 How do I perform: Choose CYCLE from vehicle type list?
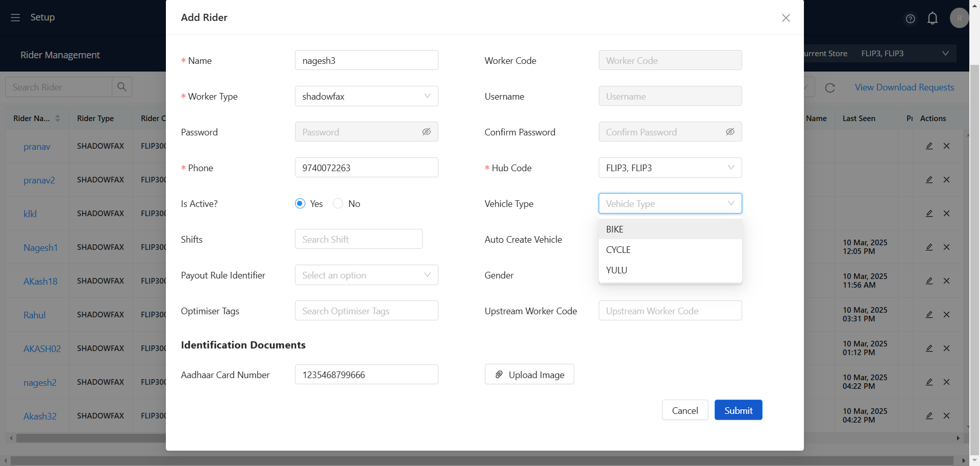tap(670, 250)
